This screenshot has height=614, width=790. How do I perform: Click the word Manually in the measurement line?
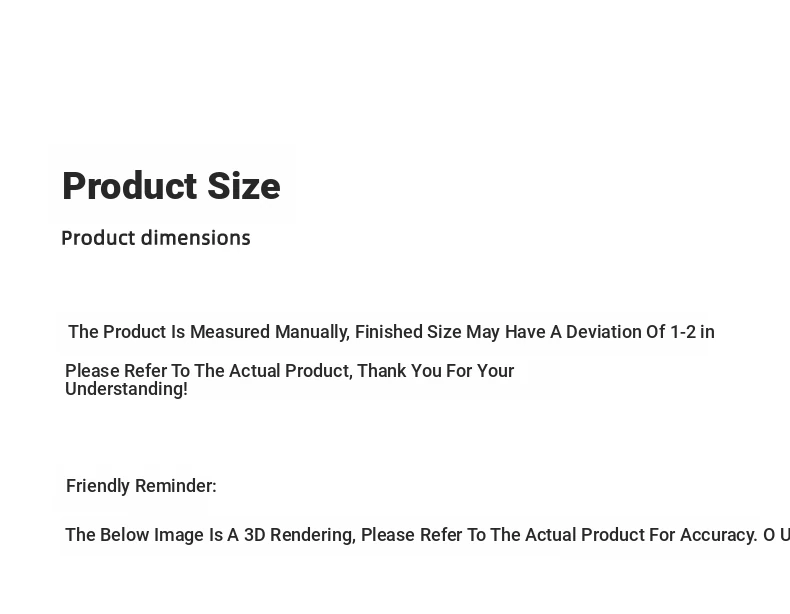312,332
